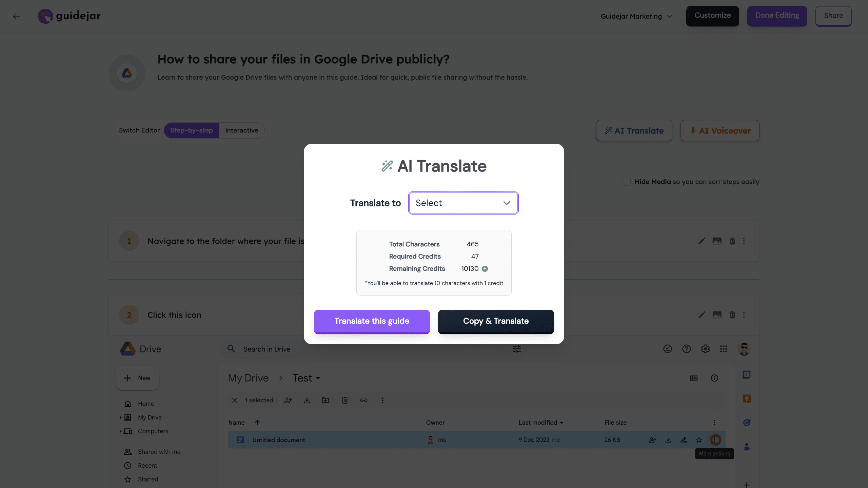868x488 pixels.
Task: Switch to the Interactive editor tab
Action: click(x=241, y=130)
